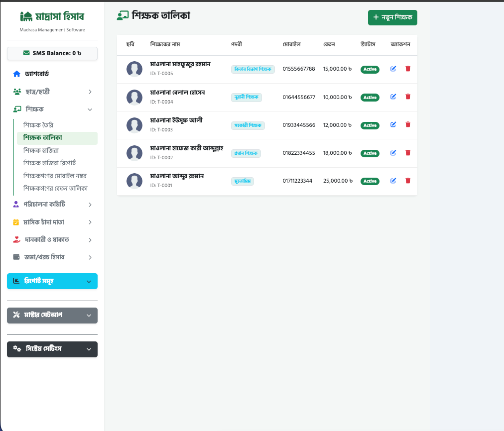Delete teacher মাওলানা আব্দুর রহমান

pos(408,181)
